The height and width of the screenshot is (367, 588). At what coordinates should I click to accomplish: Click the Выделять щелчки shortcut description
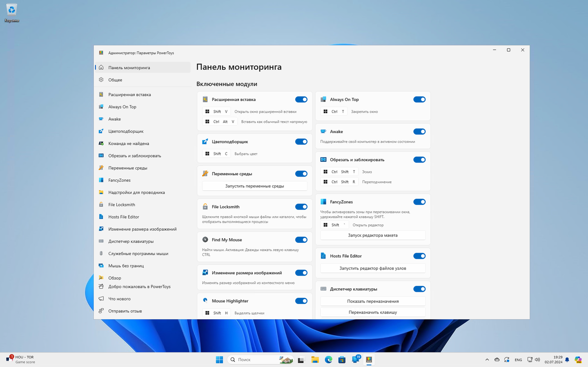249,313
